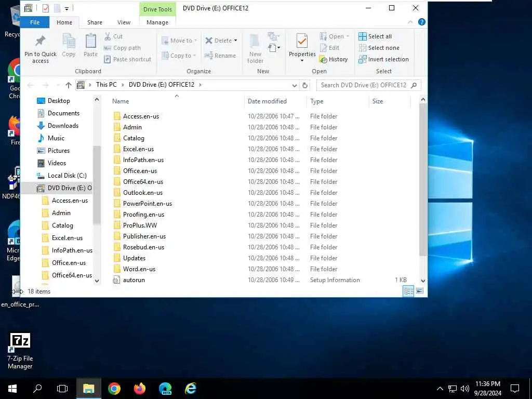The image size is (532, 399).
Task: Click Paste shortcut in ribbon
Action: coord(128,59)
